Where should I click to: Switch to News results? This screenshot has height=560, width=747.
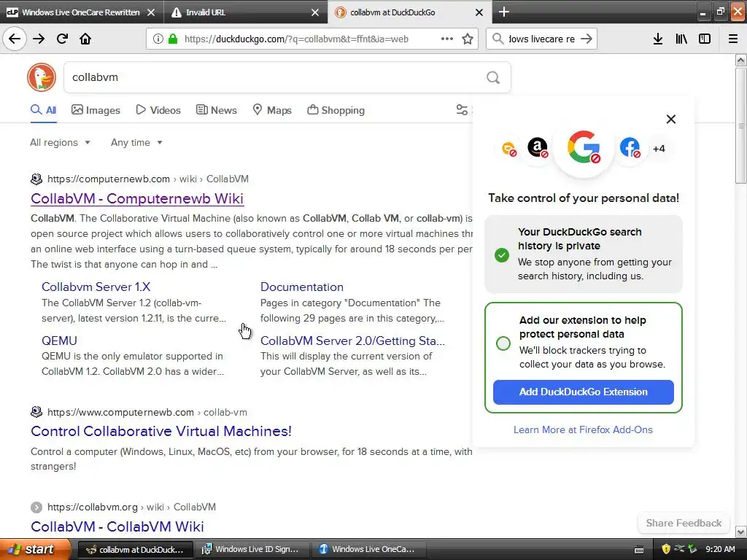(216, 110)
